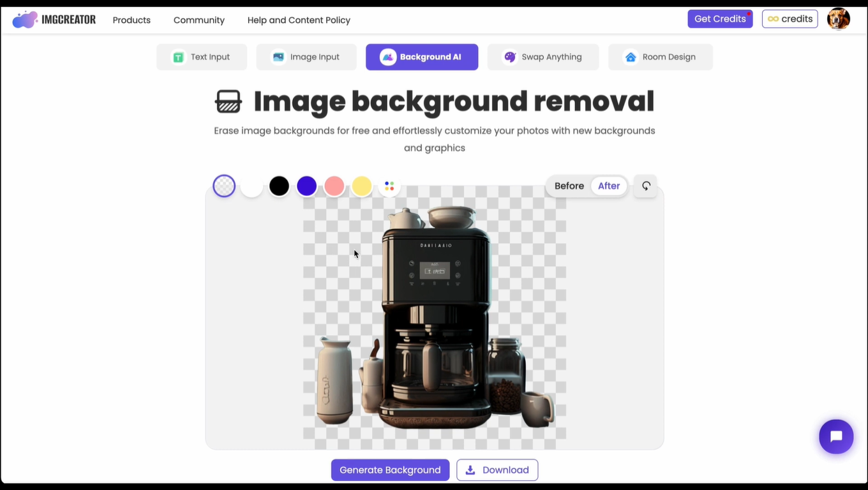
Task: Select the black background swatch
Action: click(279, 186)
